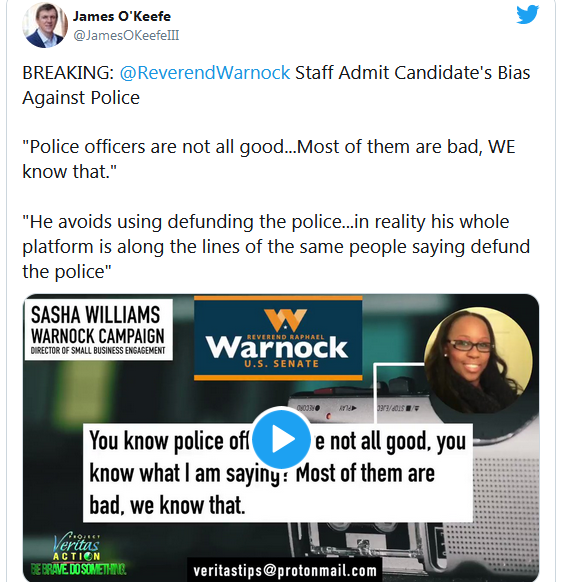Click the 'Be Brave. Do Something.' slogan
Image resolution: width=574 pixels, height=582 pixels.
(78, 569)
